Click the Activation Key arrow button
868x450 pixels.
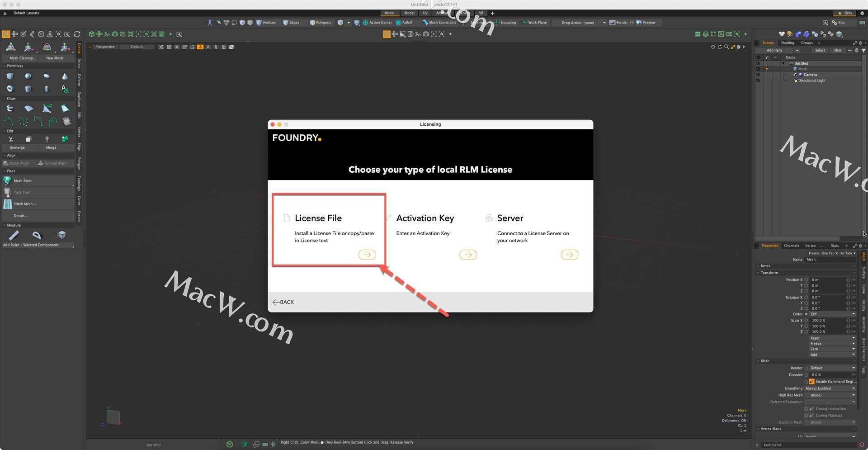coord(468,255)
